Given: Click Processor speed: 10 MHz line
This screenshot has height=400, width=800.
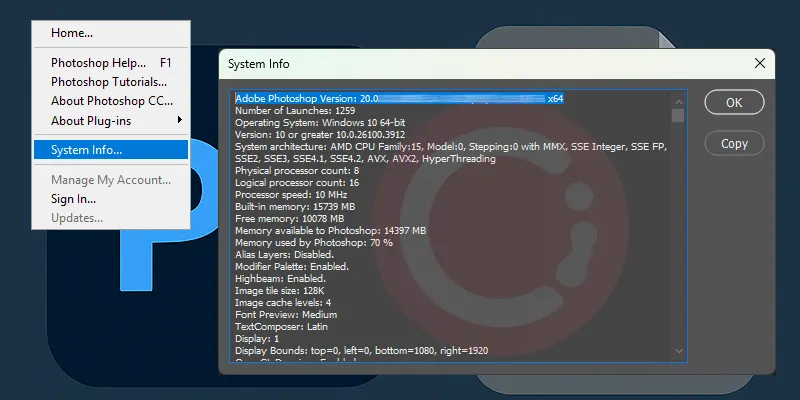Looking at the screenshot, I should coord(291,195).
